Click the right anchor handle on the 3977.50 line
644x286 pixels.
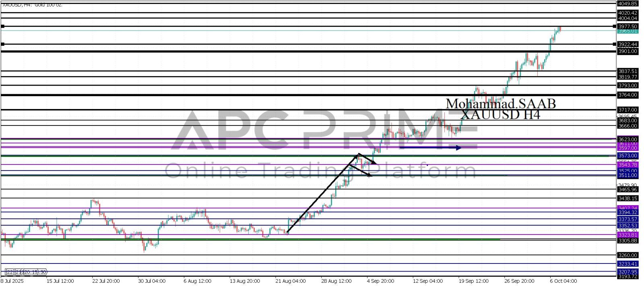click(x=614, y=26)
